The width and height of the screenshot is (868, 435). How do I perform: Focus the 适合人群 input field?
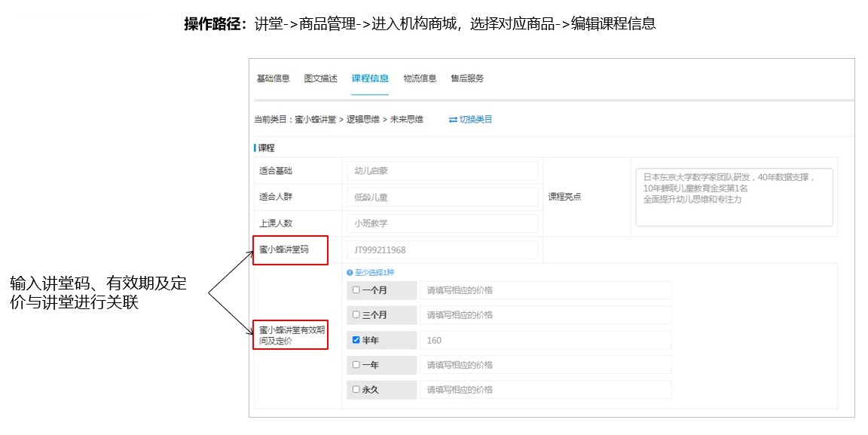pyautogui.click(x=442, y=198)
